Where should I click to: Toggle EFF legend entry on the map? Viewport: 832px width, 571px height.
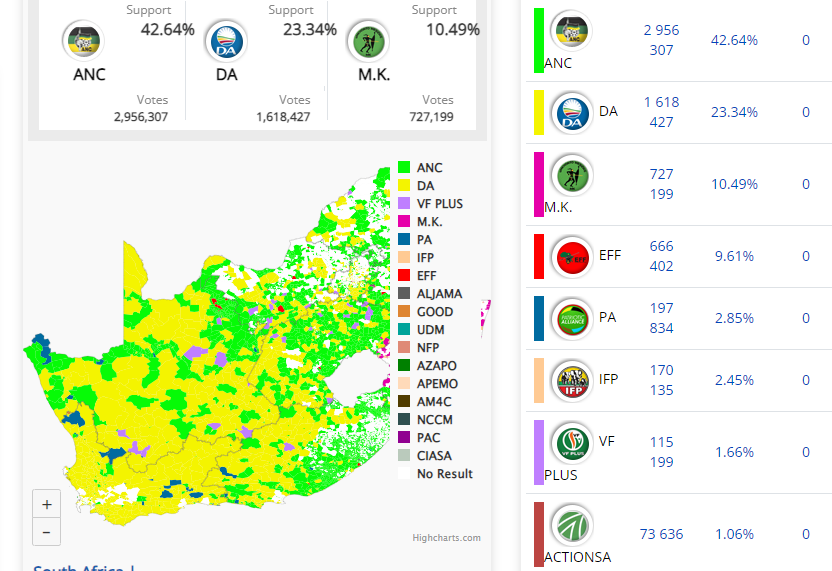[417, 276]
